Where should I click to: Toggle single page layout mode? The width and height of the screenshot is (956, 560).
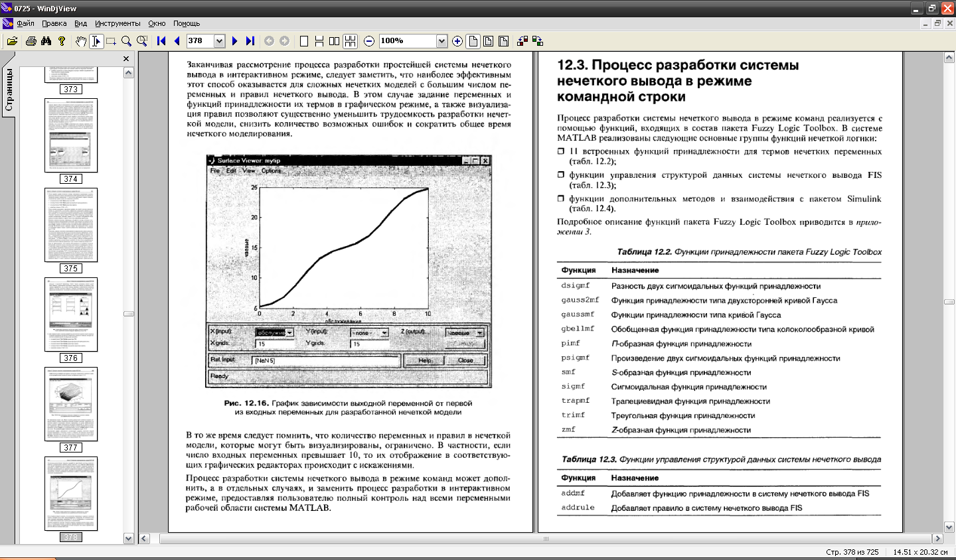(x=304, y=41)
